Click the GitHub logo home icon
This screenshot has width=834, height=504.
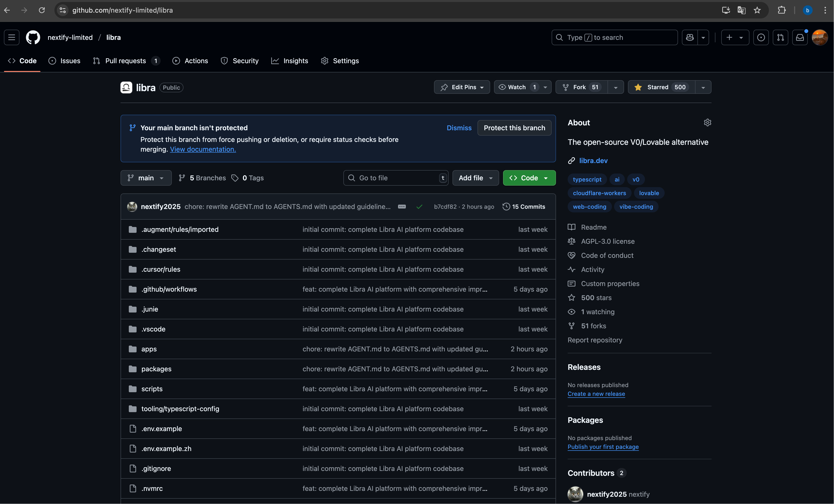click(33, 37)
